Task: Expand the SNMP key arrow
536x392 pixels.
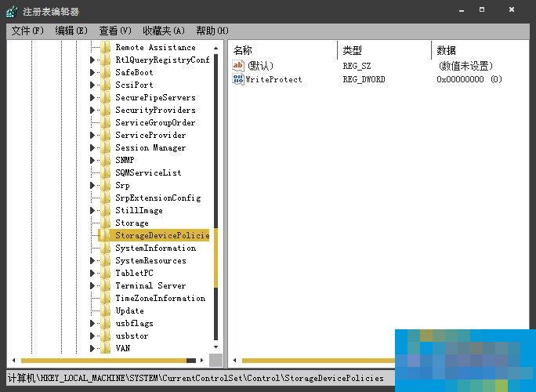Action: pyautogui.click(x=92, y=160)
